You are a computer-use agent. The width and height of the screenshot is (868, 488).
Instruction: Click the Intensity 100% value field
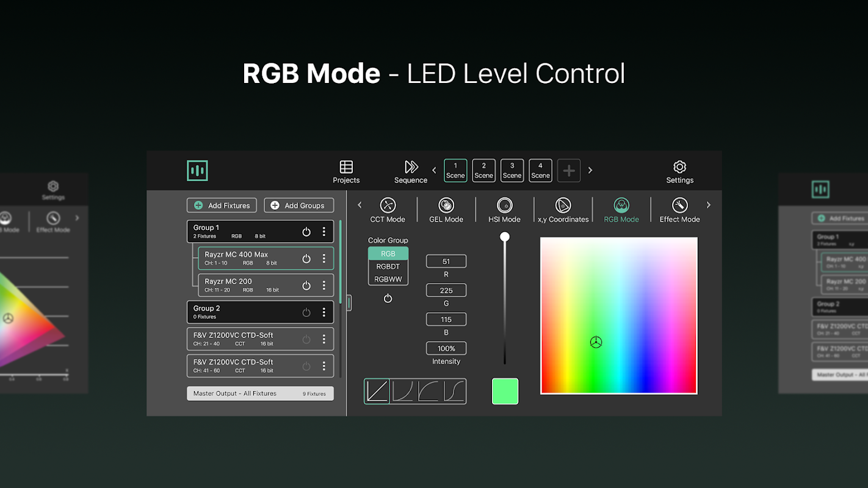click(x=446, y=348)
